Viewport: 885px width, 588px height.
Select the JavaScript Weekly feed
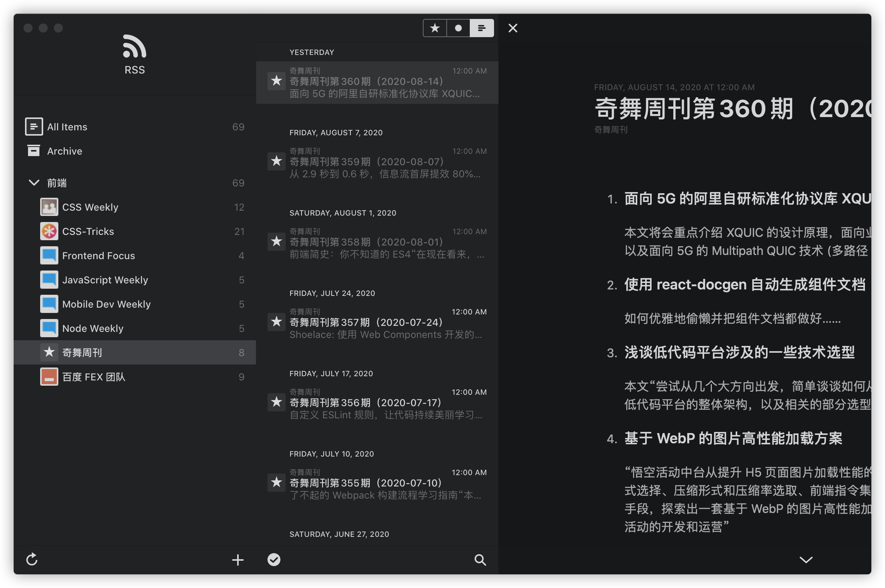tap(105, 280)
